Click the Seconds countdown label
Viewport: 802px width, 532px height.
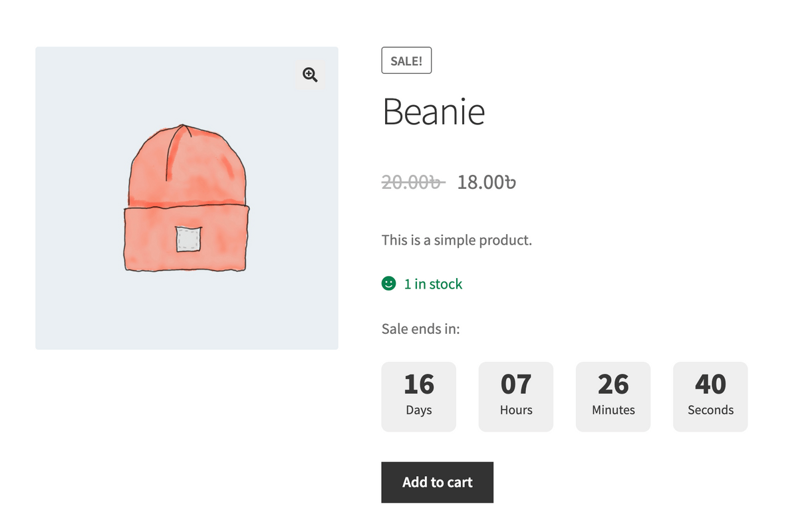pyautogui.click(x=710, y=410)
